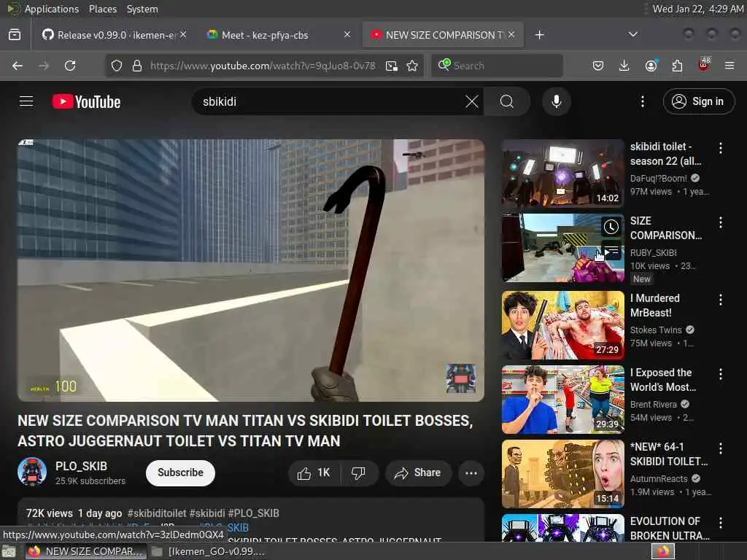
Task: Subscribe to the PLO_SKIB channel
Action: click(x=181, y=472)
